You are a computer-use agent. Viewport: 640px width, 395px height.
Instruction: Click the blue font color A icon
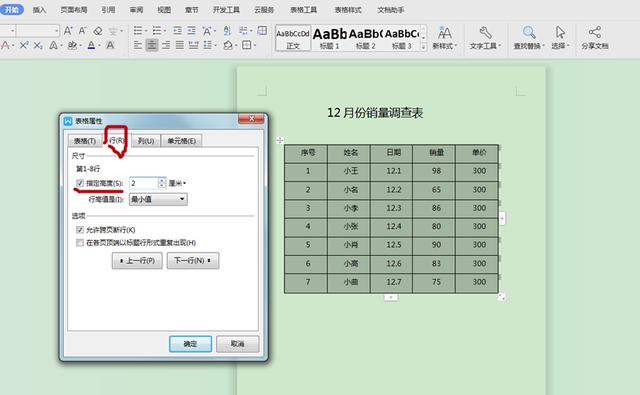click(x=91, y=45)
